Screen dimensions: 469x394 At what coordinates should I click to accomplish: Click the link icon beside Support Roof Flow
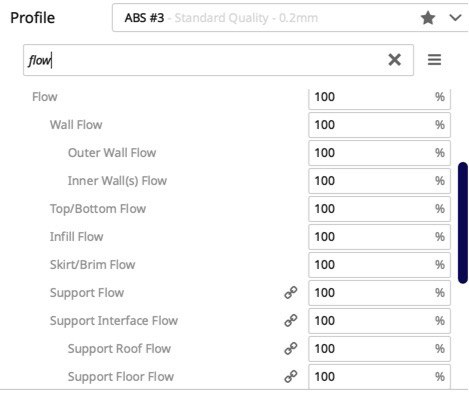(291, 349)
